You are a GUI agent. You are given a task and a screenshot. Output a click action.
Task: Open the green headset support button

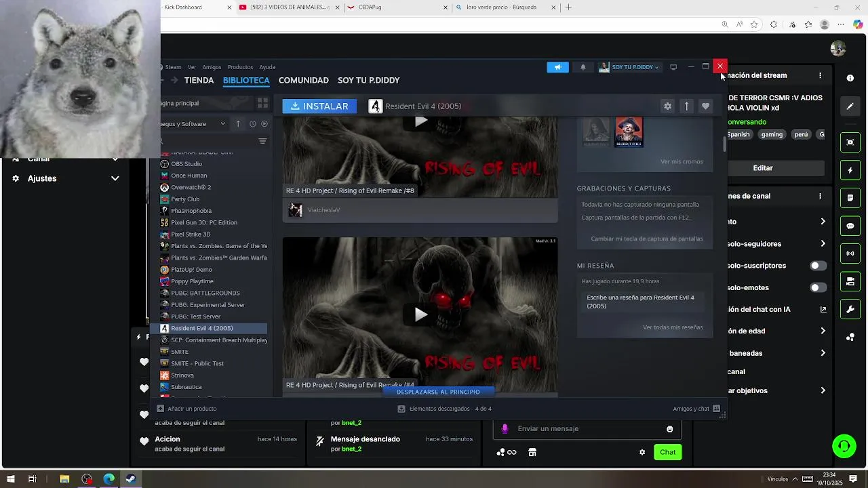[x=844, y=446]
